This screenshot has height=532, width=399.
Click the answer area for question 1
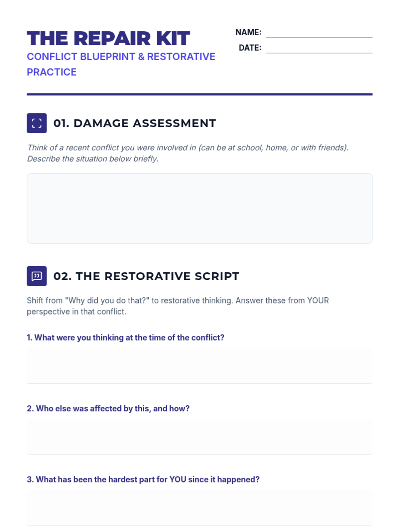pyautogui.click(x=199, y=366)
